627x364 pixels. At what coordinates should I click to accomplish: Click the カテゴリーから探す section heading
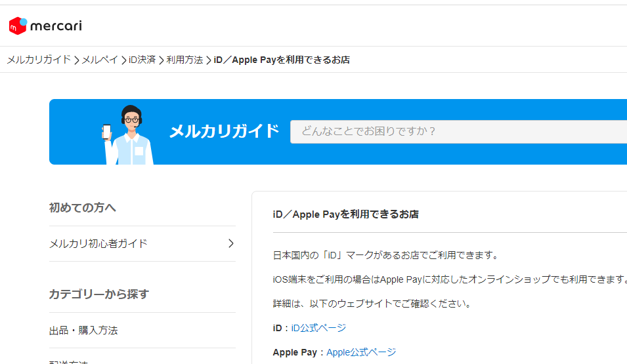click(x=98, y=294)
